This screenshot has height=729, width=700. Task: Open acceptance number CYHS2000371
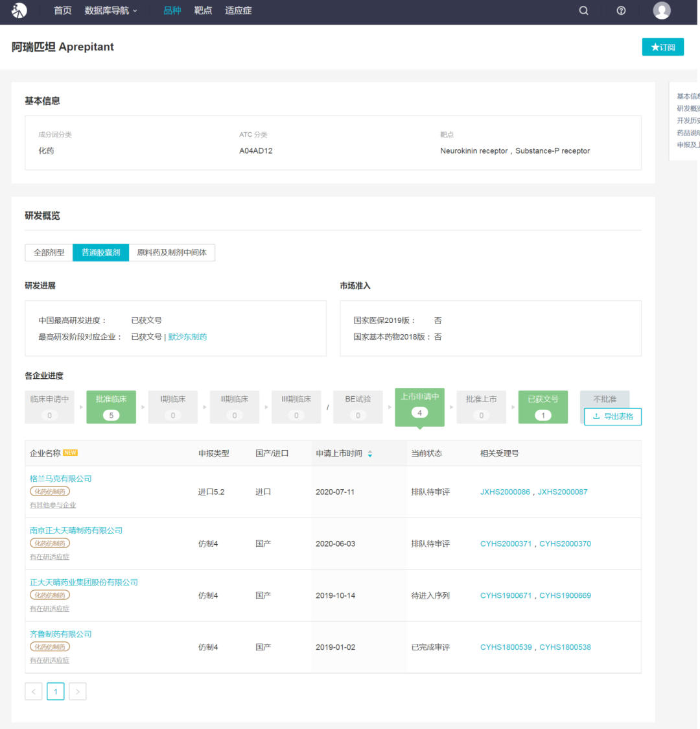click(506, 544)
